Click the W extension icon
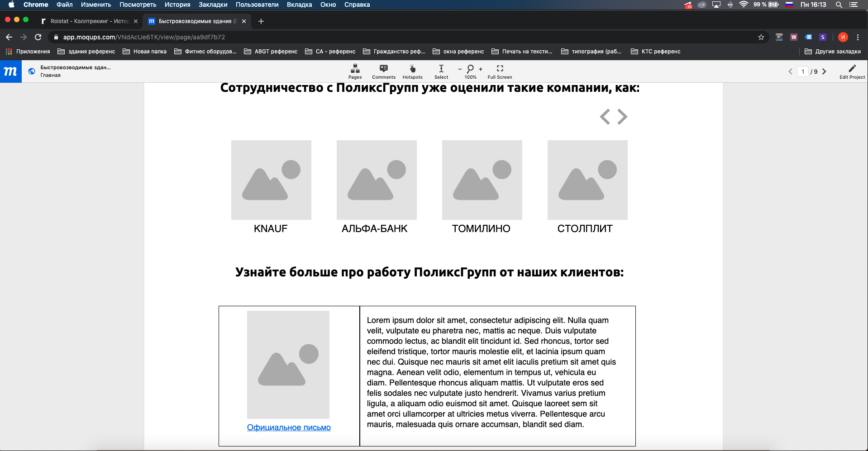 click(x=794, y=37)
